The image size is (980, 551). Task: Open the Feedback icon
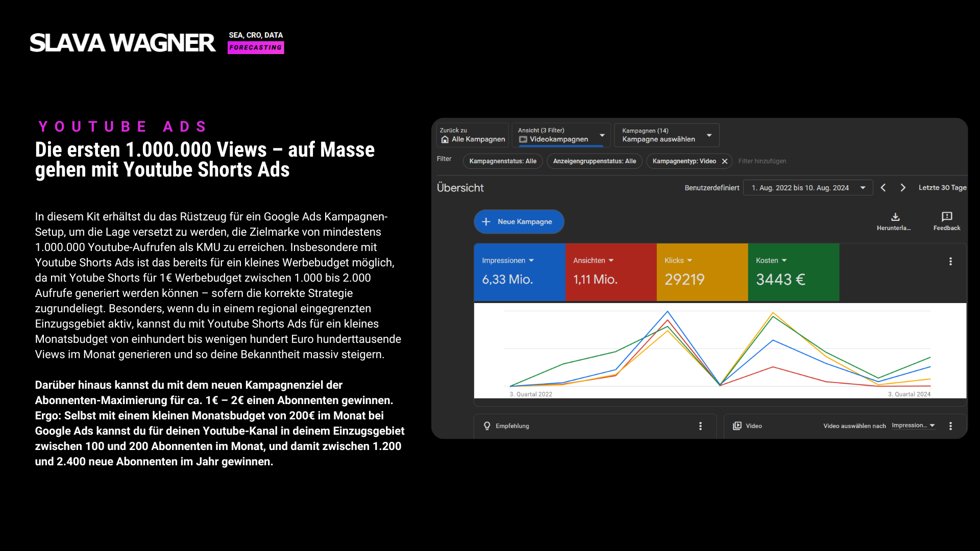(947, 217)
